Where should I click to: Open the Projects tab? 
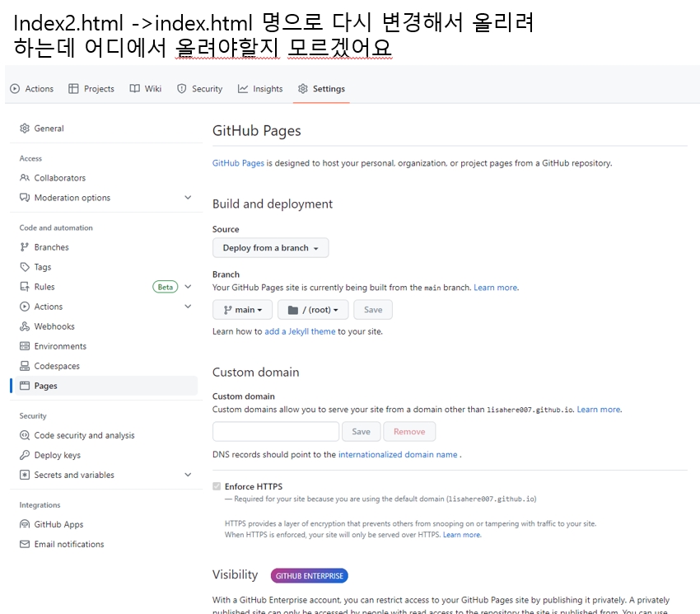[91, 88]
